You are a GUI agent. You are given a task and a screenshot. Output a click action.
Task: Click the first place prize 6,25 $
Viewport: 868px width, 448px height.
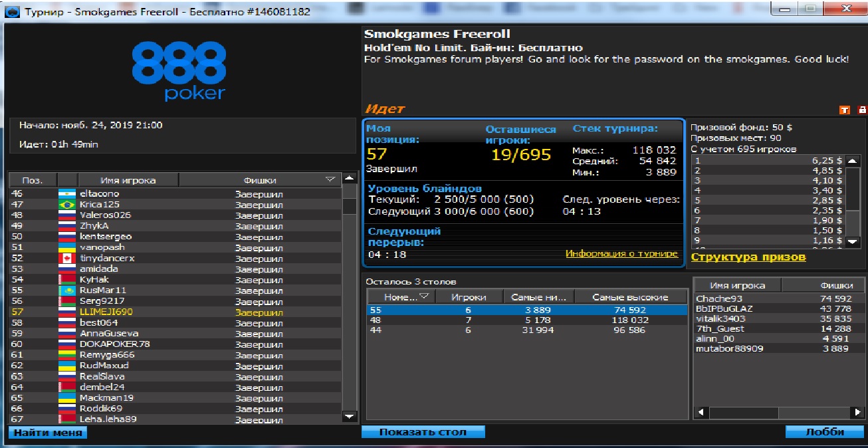coord(827,161)
